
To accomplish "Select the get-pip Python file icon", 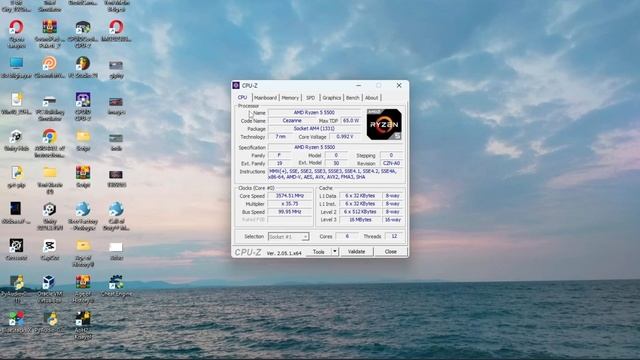I will [16, 173].
